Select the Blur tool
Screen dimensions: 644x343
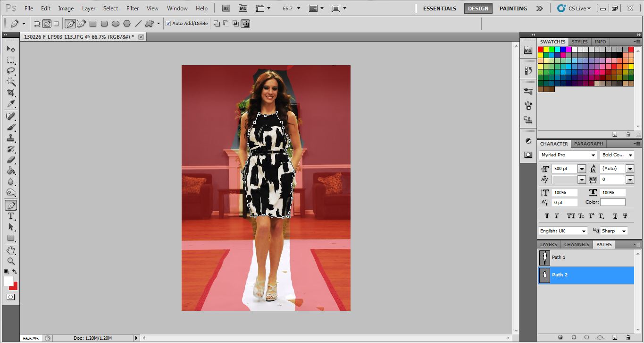tap(10, 181)
